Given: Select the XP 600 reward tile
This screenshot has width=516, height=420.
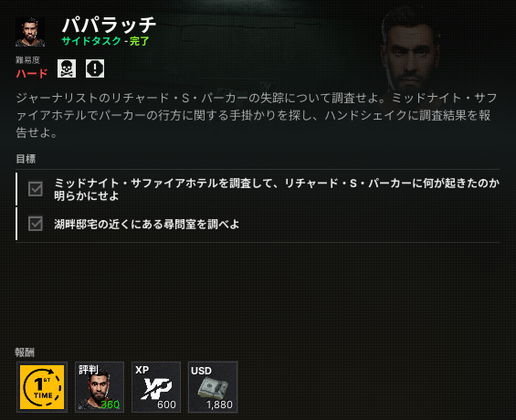Looking at the screenshot, I should click(156, 387).
